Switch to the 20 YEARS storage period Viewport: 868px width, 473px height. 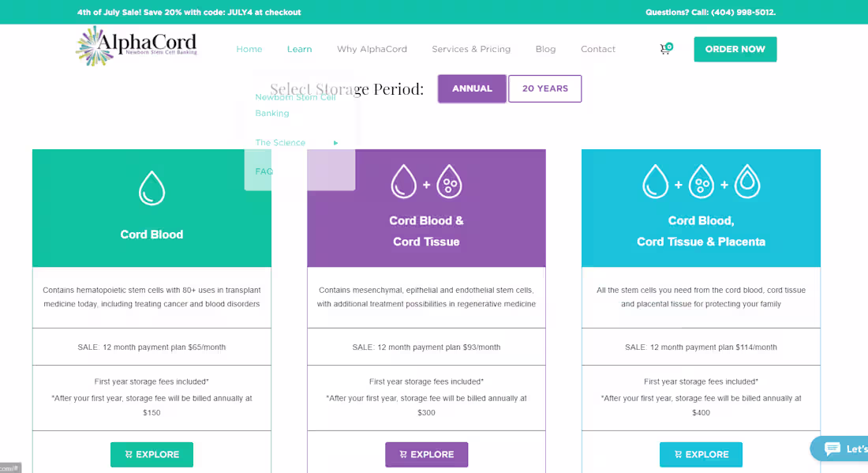tap(544, 88)
